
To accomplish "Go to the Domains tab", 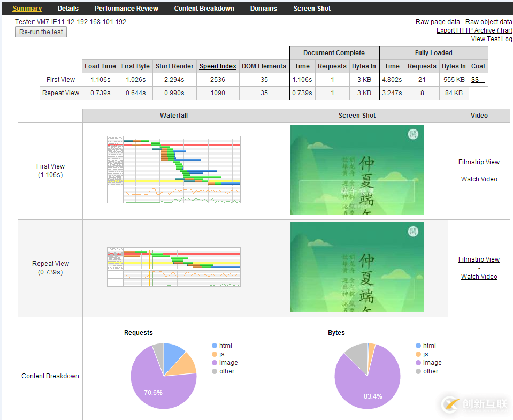I will pyautogui.click(x=263, y=9).
